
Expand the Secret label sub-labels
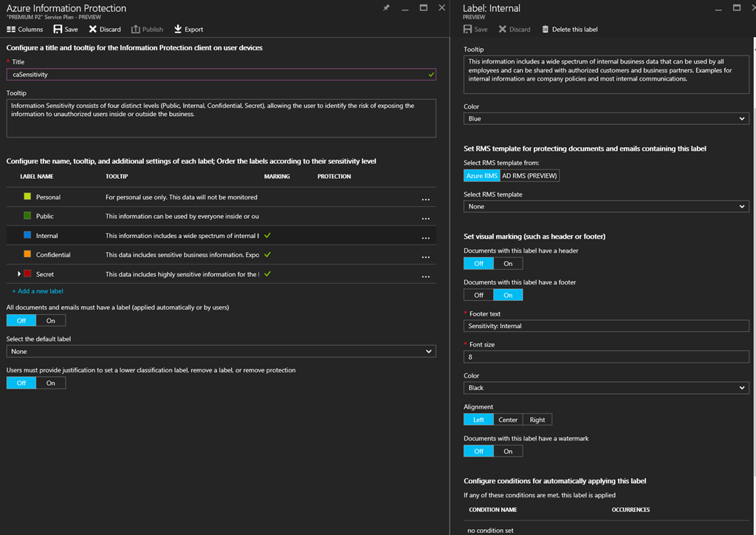tap(19, 274)
